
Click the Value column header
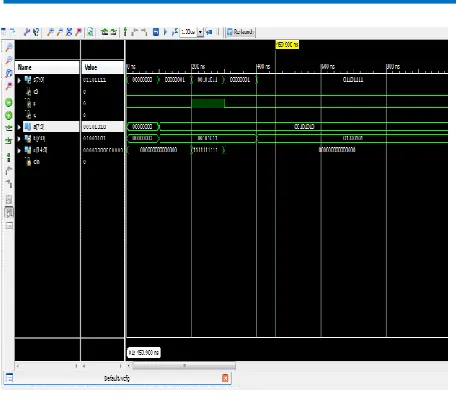pos(103,67)
